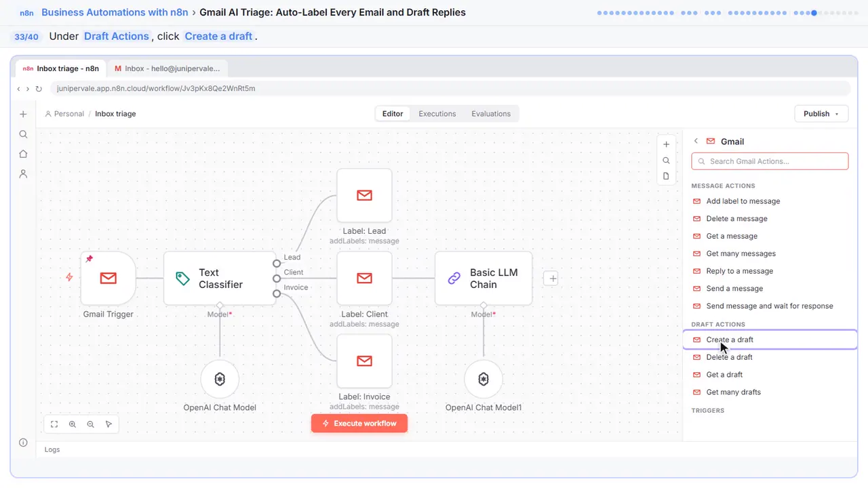Go back using the Gmail panel chevron
The image size is (868, 488).
[x=696, y=141]
